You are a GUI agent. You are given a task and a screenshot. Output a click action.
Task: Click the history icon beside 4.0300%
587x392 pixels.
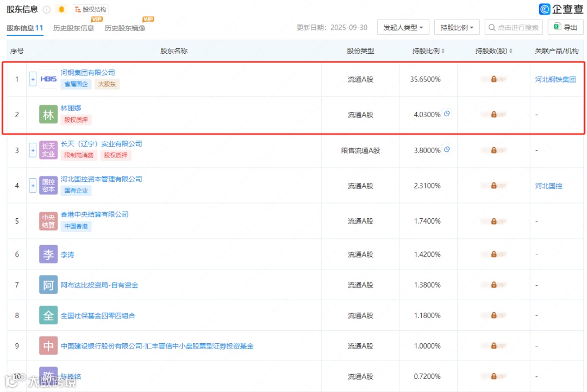tap(447, 113)
